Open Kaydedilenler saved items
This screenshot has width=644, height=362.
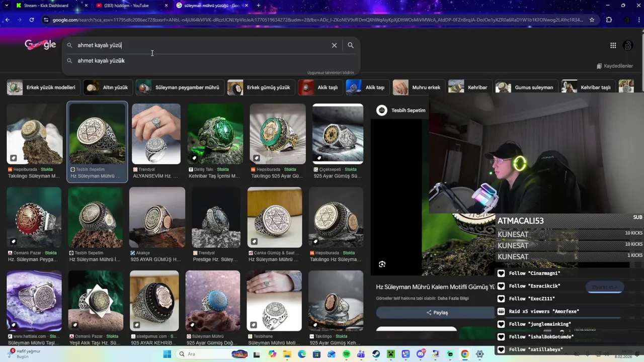coord(615,66)
